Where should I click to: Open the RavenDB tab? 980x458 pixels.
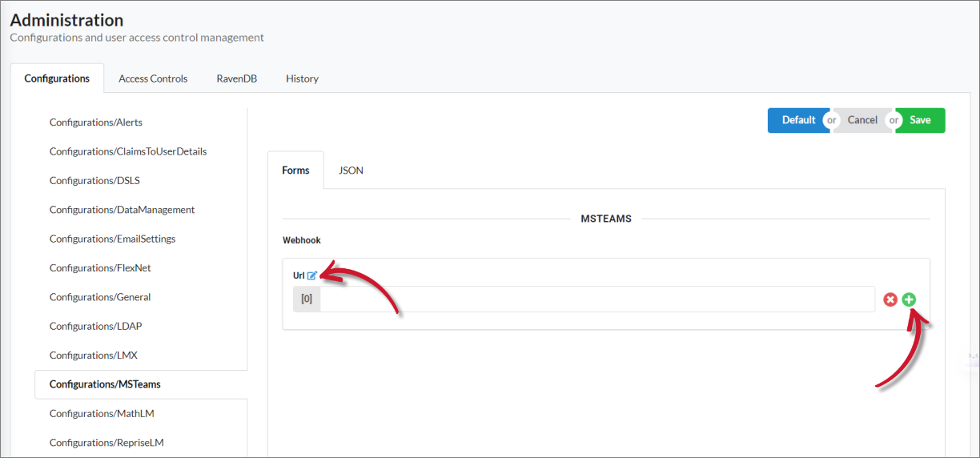236,78
